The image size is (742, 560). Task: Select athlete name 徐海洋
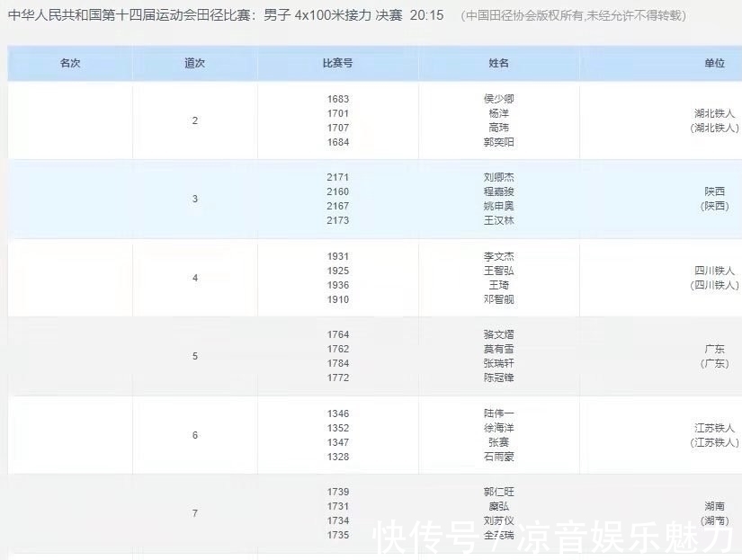[499, 428]
